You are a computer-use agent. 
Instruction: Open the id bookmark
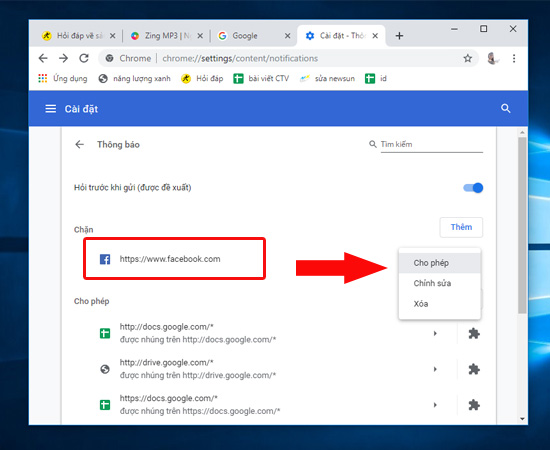click(x=376, y=79)
